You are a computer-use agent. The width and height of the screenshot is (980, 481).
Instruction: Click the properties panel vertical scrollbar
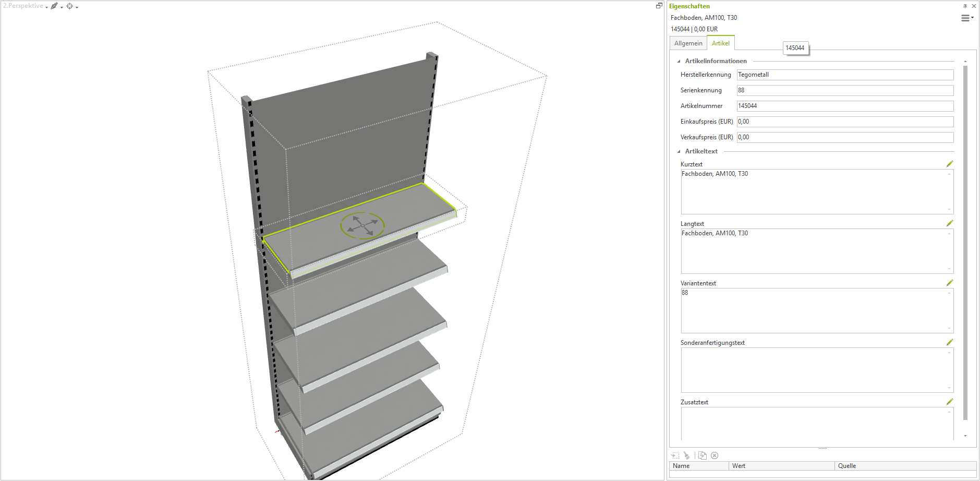[x=965, y=243]
